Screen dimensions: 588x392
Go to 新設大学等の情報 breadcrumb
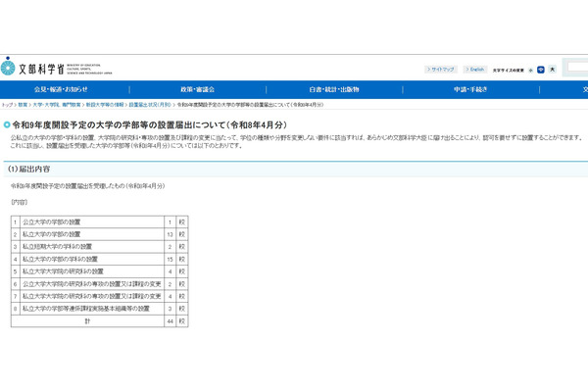[x=105, y=105]
